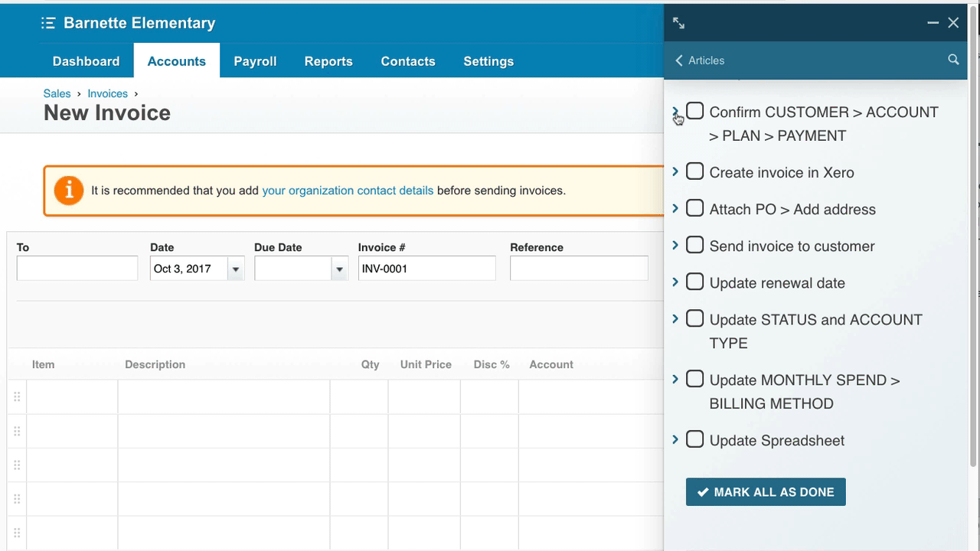Click the To contact input field
The height and width of the screenshot is (551, 980).
pyautogui.click(x=77, y=269)
